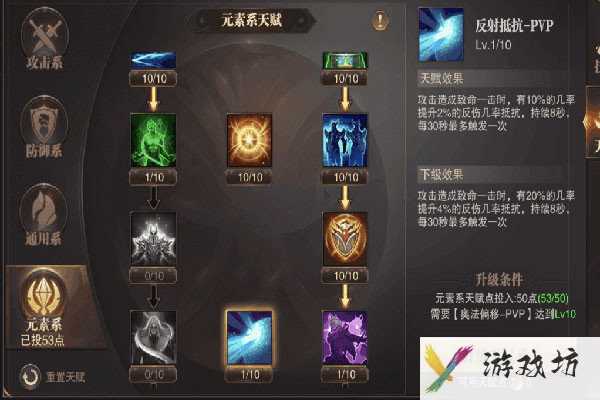This screenshot has width=600, height=400.
Task: Open the 通用系 general talent tab
Action: pos(44,215)
